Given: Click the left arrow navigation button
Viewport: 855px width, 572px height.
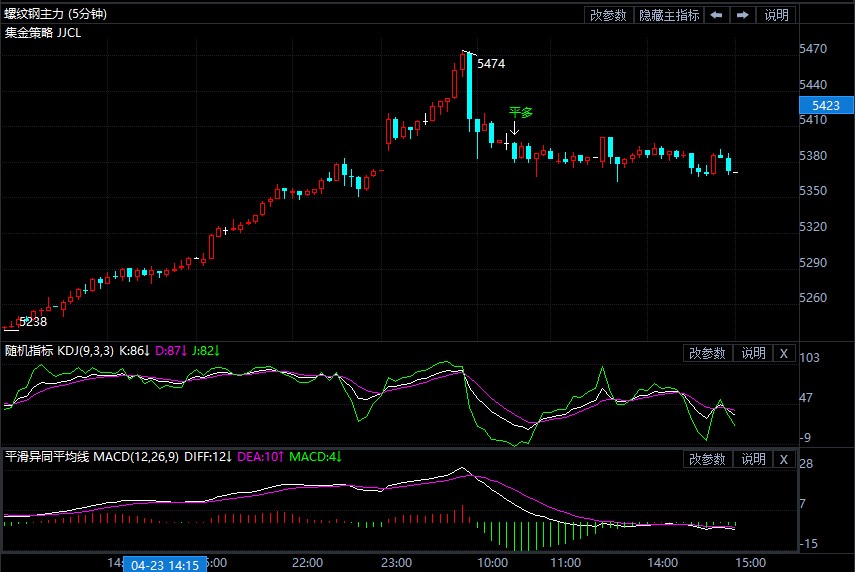Looking at the screenshot, I should coord(717,15).
